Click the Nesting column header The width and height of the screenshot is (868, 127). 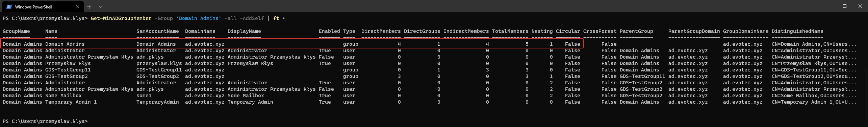542,31
